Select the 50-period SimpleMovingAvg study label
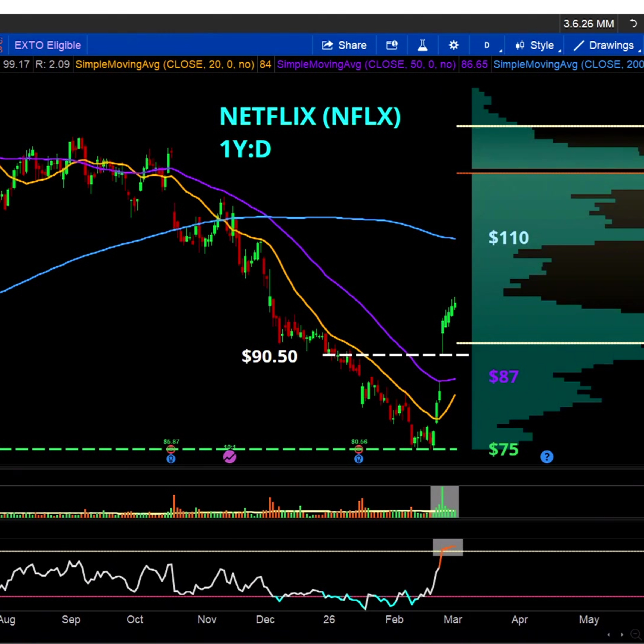 pyautogui.click(x=366, y=64)
